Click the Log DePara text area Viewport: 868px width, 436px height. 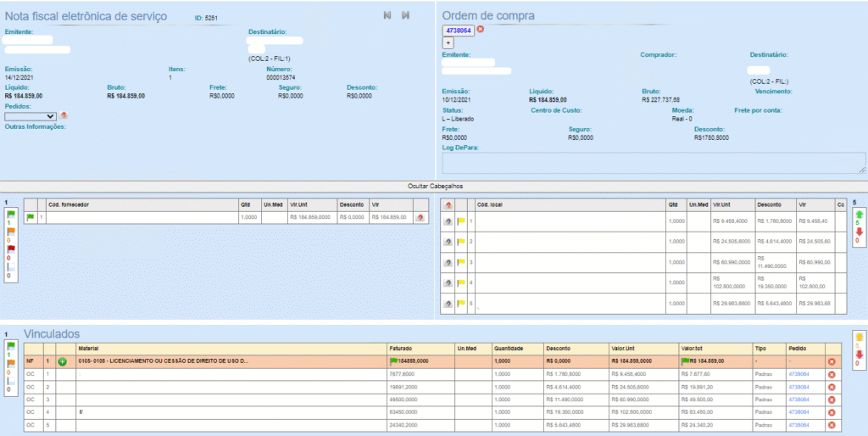[654, 164]
